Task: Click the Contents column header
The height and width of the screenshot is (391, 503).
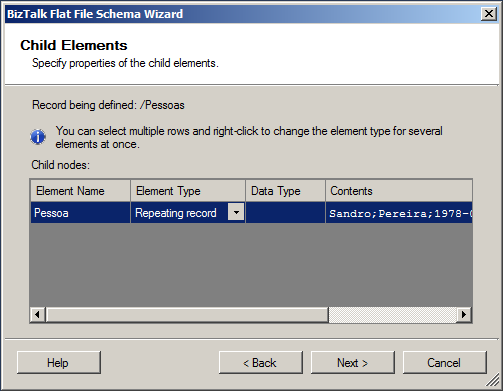Action: [399, 191]
